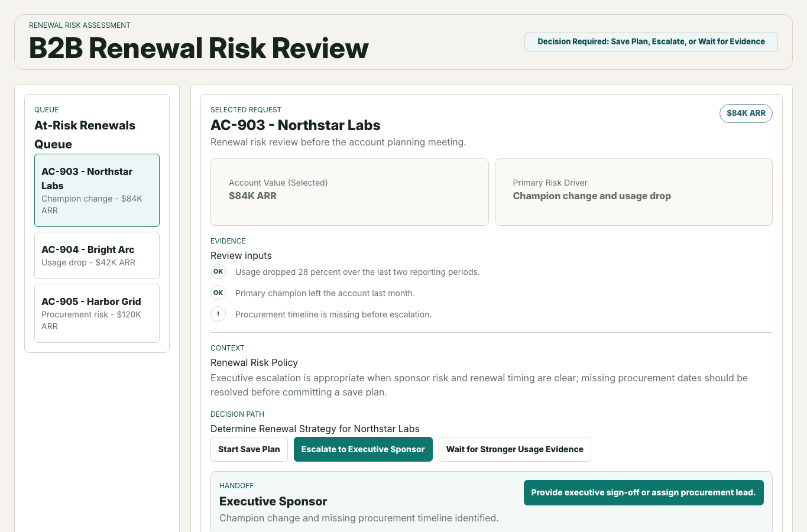Click OK status icon beside usage dropped
The image size is (807, 532).
(218, 272)
